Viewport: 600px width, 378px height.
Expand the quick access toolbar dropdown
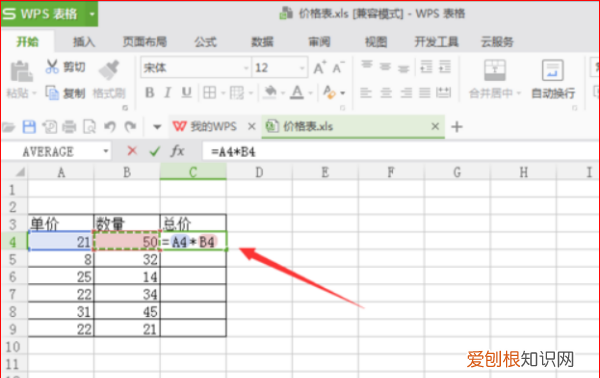157,127
